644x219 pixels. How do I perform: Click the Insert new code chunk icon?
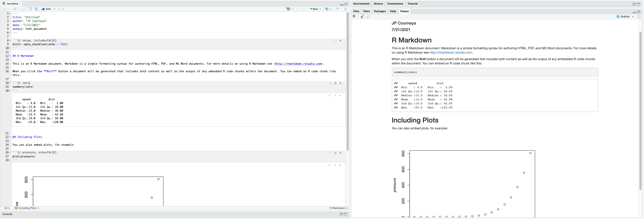click(x=288, y=9)
